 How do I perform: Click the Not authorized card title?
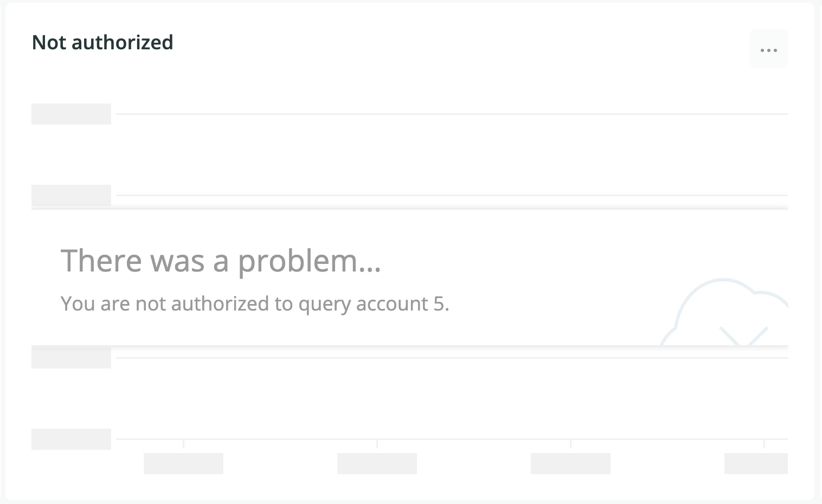click(x=102, y=42)
